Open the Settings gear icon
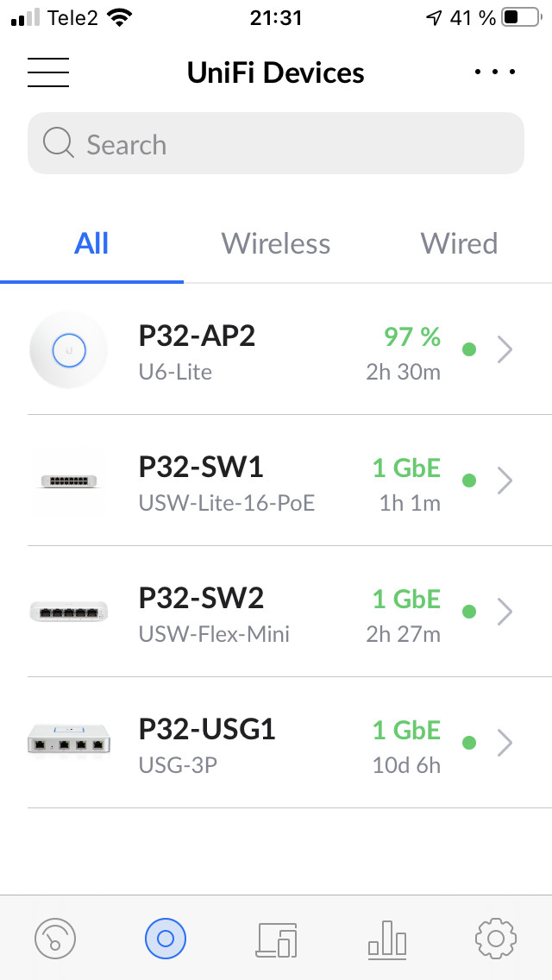 [496, 938]
